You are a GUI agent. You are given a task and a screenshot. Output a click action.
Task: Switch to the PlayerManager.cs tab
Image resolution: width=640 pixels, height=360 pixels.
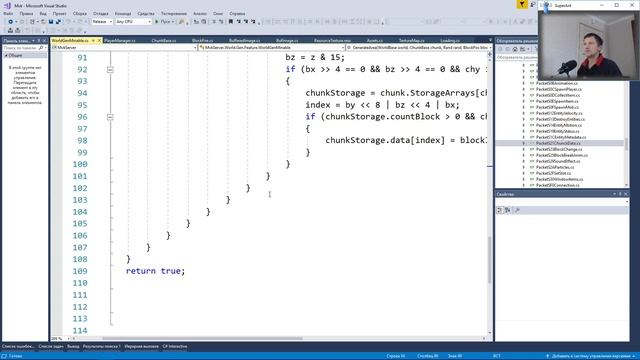pyautogui.click(x=120, y=40)
